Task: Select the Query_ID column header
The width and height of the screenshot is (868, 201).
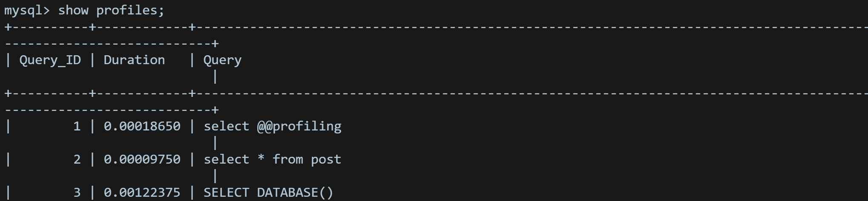Action: 50,60
